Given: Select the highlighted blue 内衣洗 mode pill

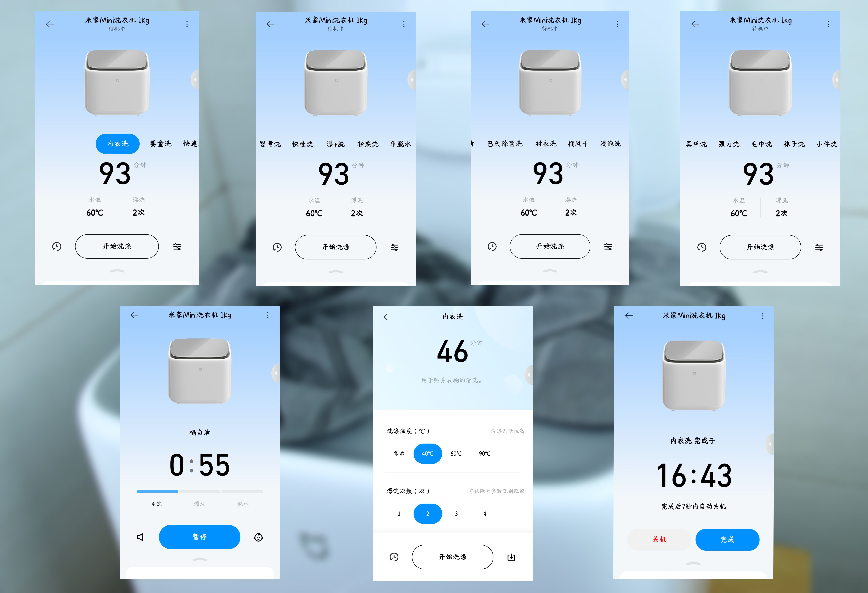Looking at the screenshot, I should [118, 144].
